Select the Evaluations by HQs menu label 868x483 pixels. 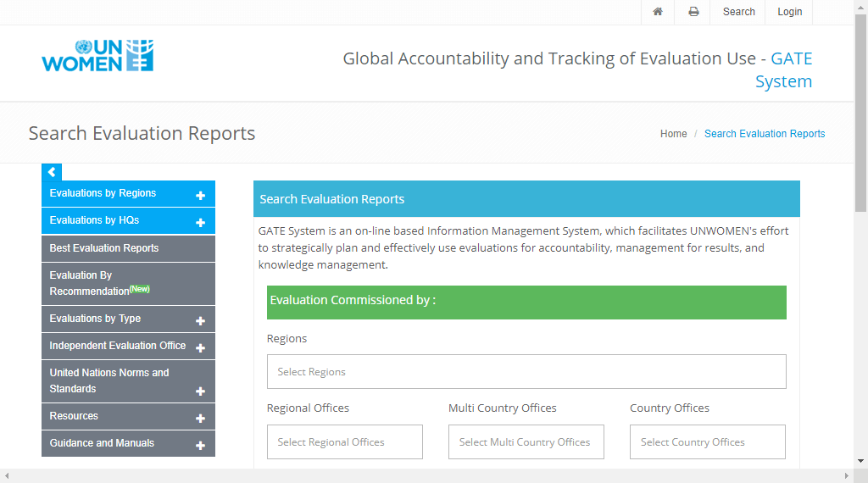click(94, 220)
